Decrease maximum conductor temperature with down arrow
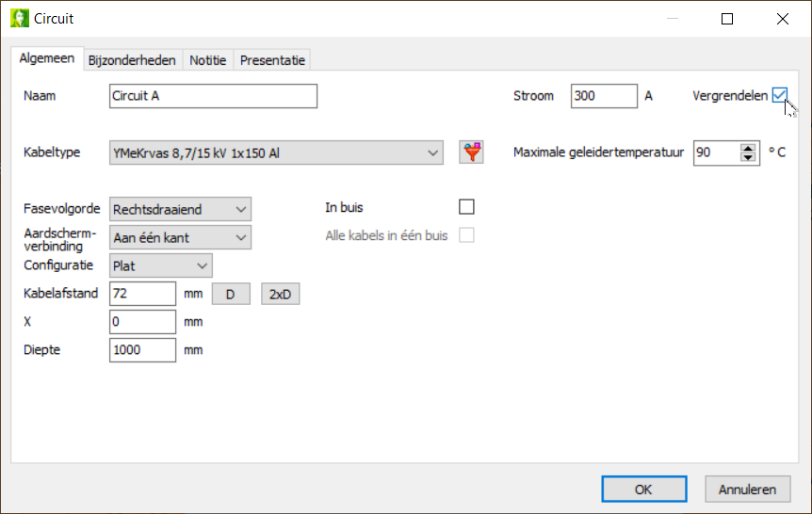This screenshot has height=514, width=812. (748, 157)
